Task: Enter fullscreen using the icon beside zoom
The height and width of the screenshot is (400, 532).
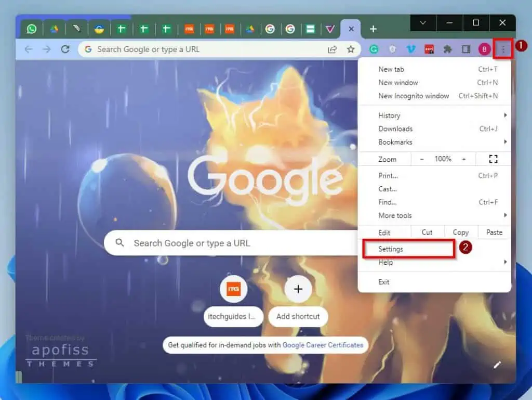Action: 493,159
